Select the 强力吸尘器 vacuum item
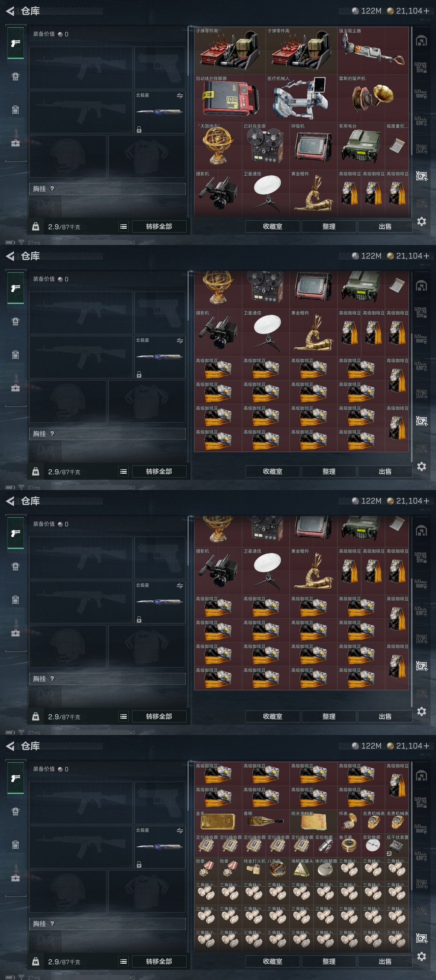The width and height of the screenshot is (436, 980). click(x=373, y=51)
